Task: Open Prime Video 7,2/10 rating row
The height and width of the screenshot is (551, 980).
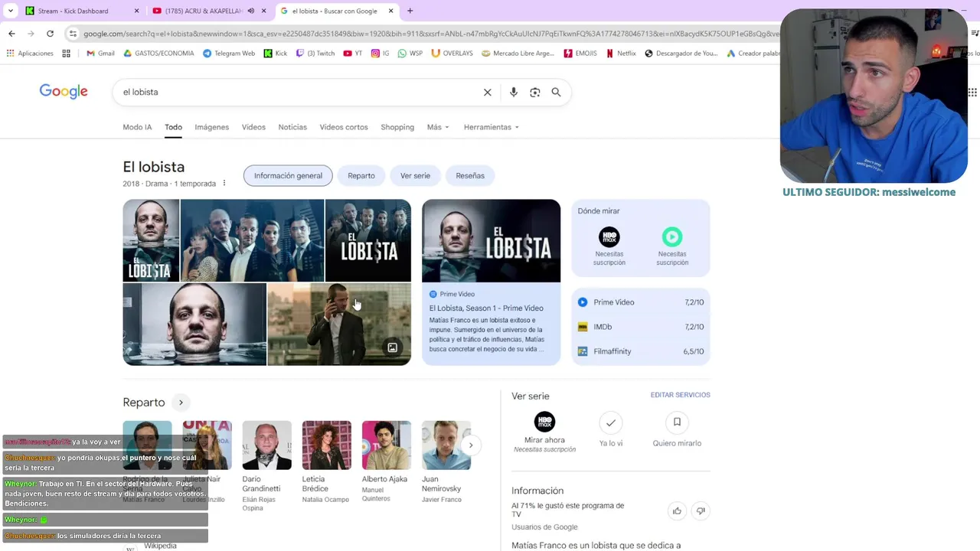Action: 641,302
